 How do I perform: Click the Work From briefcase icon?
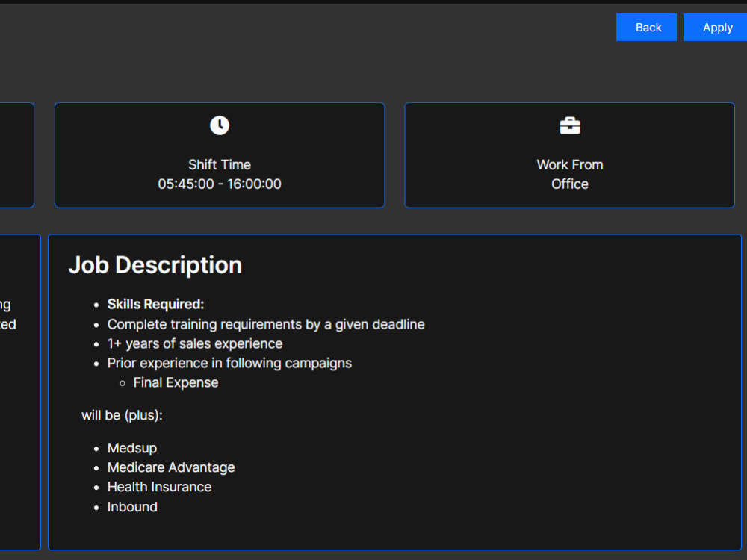click(x=570, y=125)
